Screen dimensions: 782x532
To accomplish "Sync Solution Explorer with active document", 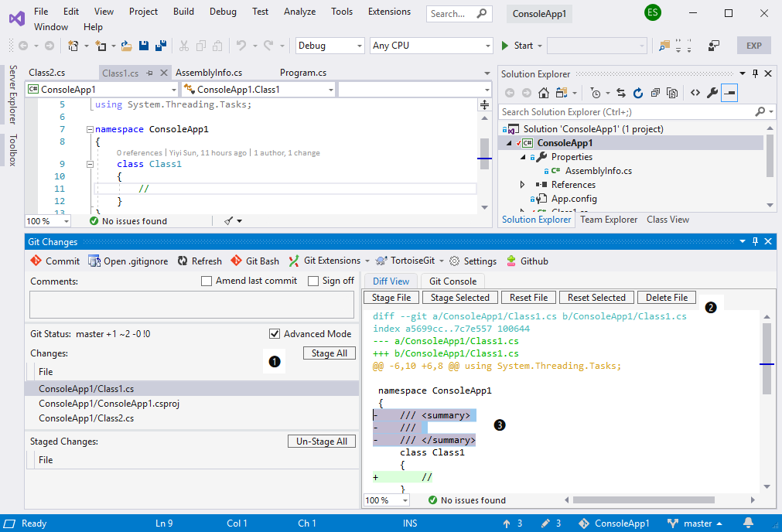I will pyautogui.click(x=620, y=93).
